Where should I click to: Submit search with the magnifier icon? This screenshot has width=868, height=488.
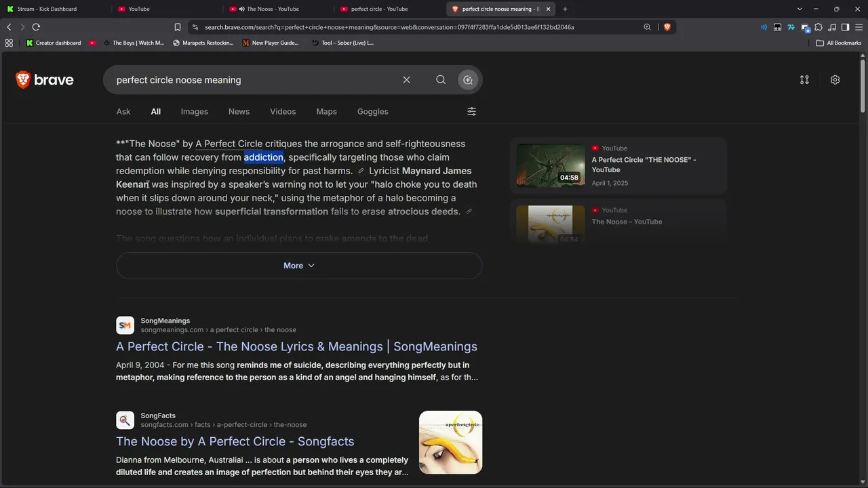pos(441,80)
